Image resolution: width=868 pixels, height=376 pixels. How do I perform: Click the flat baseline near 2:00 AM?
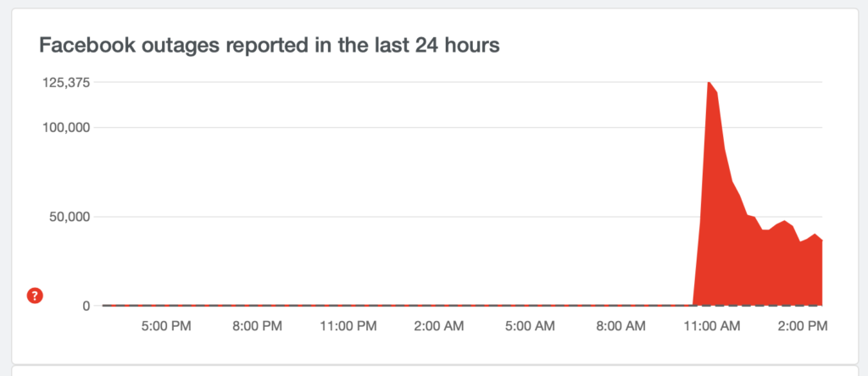(439, 305)
